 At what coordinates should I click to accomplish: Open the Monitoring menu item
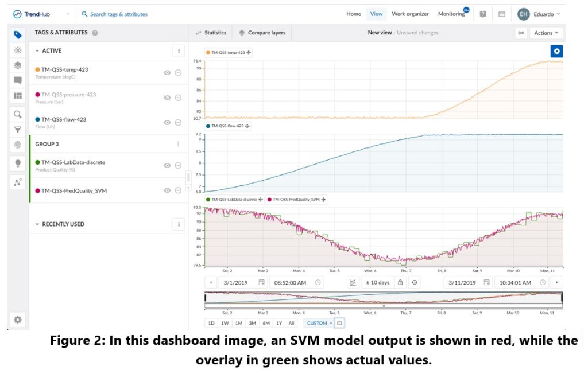pos(451,14)
